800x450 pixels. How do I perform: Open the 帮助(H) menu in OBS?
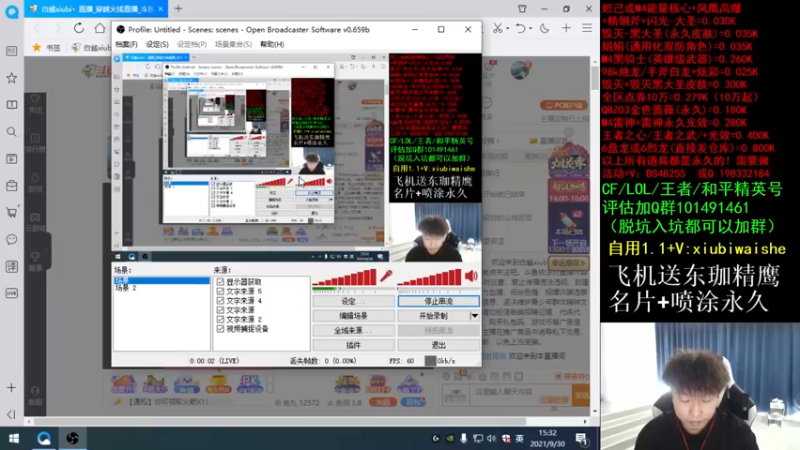tap(272, 44)
